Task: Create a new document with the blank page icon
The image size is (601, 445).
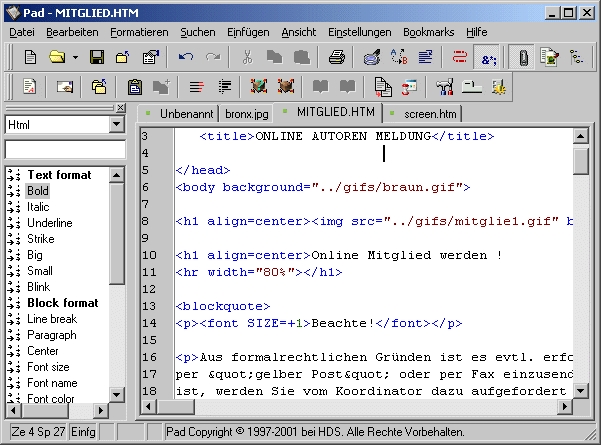Action: (30, 58)
